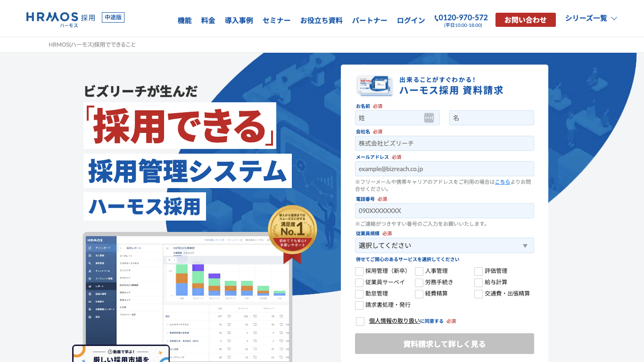Open the 個人情報の取り扱い link
This screenshot has width=644, height=362.
395,321
